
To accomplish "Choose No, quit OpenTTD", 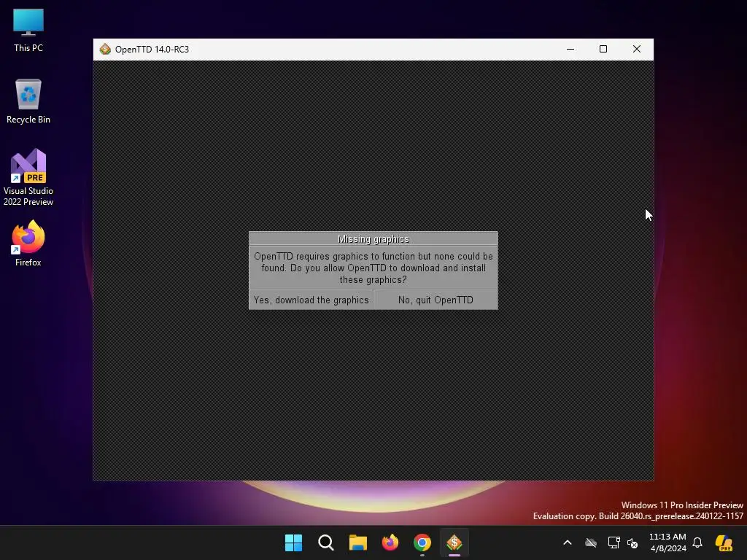I will [436, 300].
